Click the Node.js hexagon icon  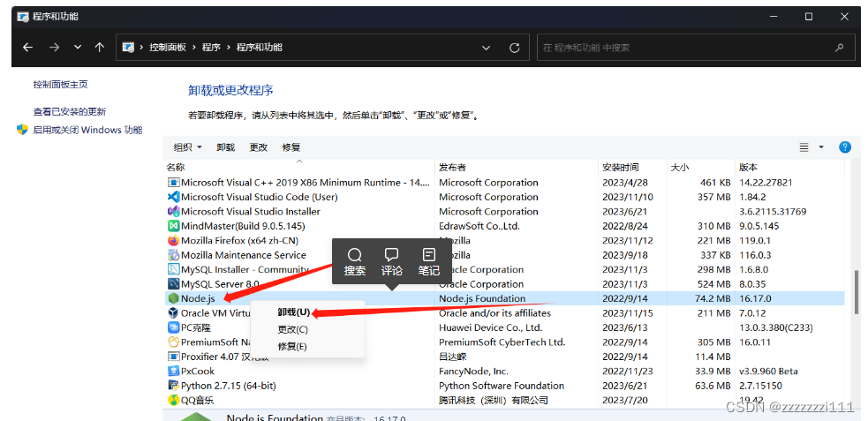point(173,298)
